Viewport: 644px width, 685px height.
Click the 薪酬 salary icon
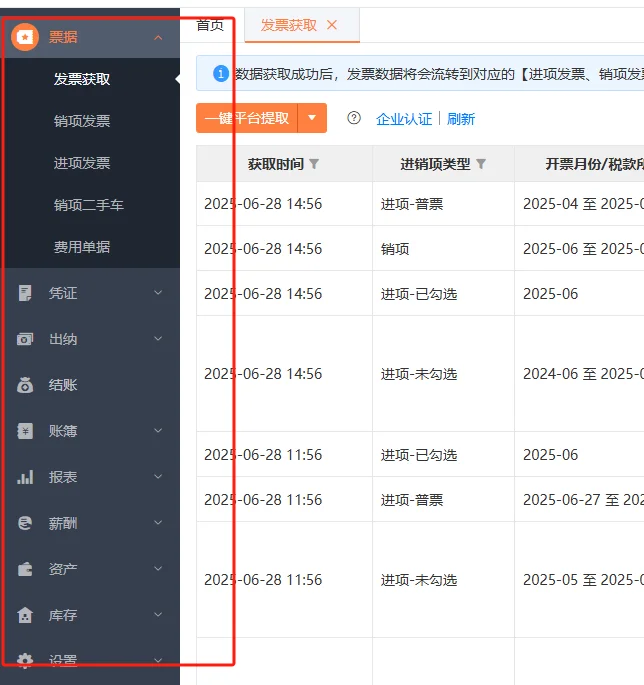click(25, 522)
